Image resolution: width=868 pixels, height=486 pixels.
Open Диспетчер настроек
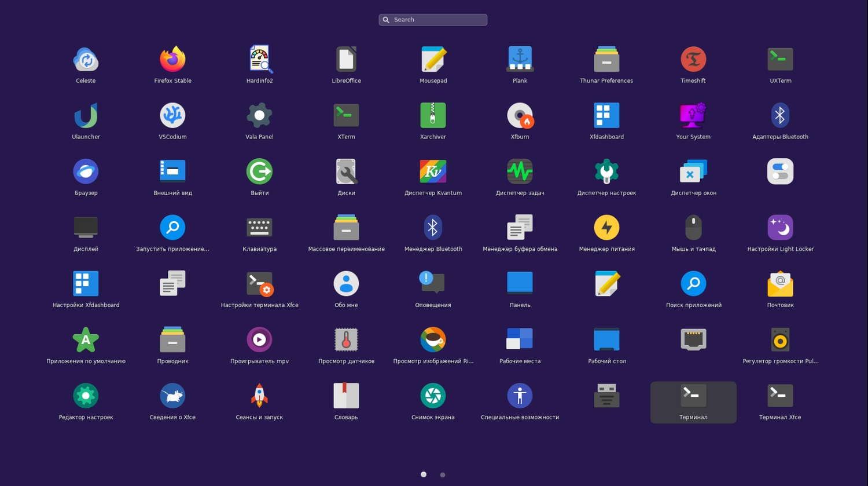click(x=606, y=171)
